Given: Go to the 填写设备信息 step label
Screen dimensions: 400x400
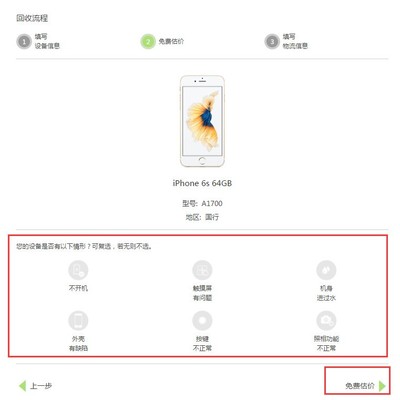Looking at the screenshot, I should (47, 41).
